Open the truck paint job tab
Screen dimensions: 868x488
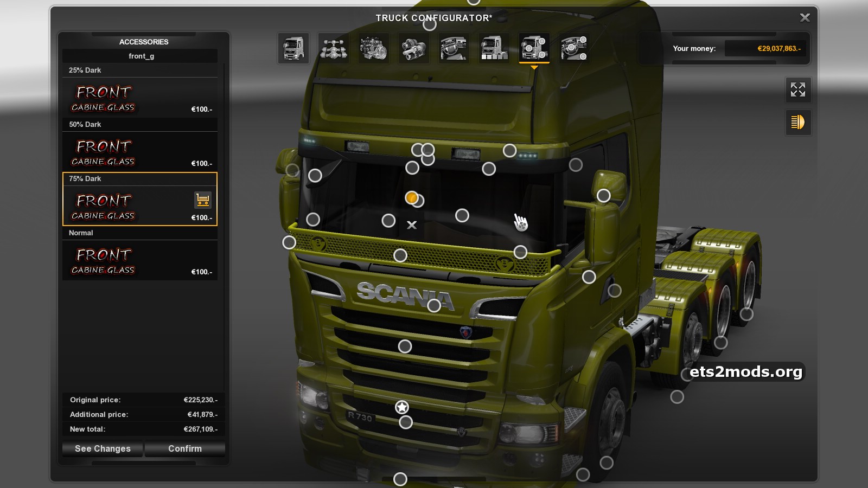tap(494, 48)
